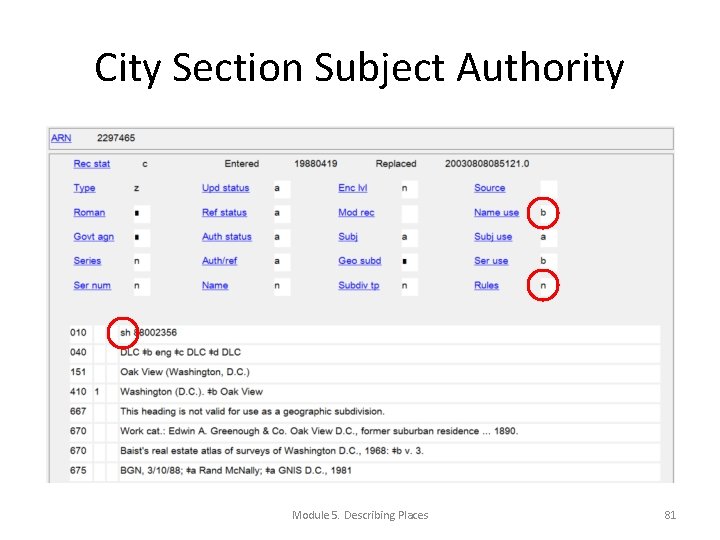Click the Enc lvl link
The image size is (720, 540).
pos(353,188)
